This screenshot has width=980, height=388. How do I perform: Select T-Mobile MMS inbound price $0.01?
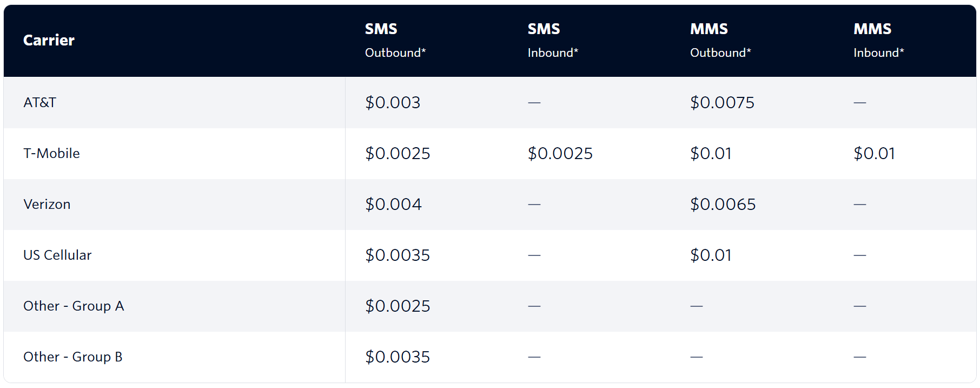point(874,153)
